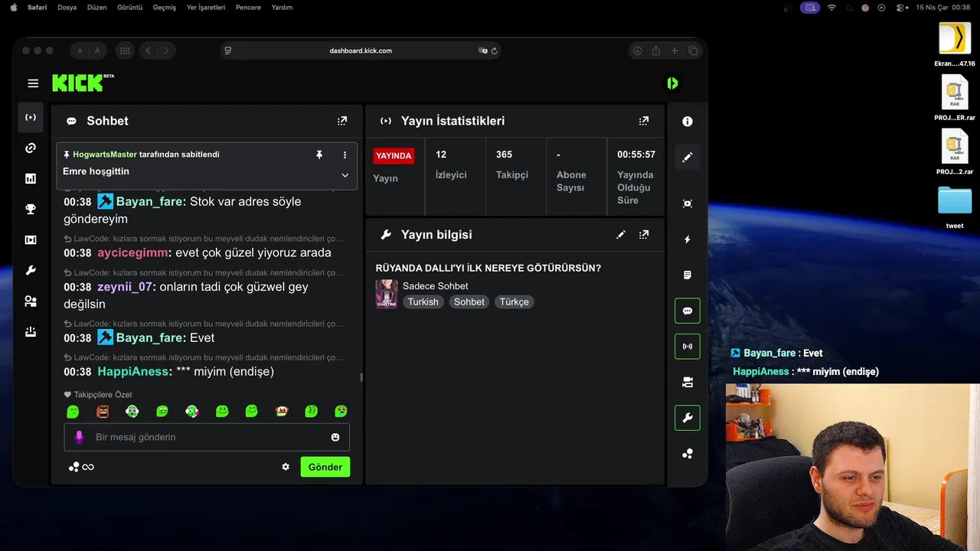Pop out the Yayın İstatistikleri panel
This screenshot has height=551, width=980.
click(644, 121)
